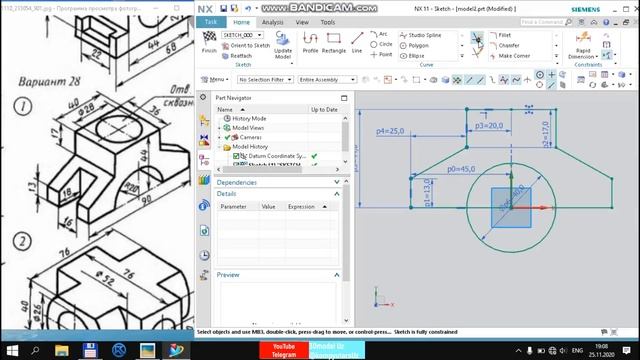Undo the last action
640x360 pixels.
(248, 9)
